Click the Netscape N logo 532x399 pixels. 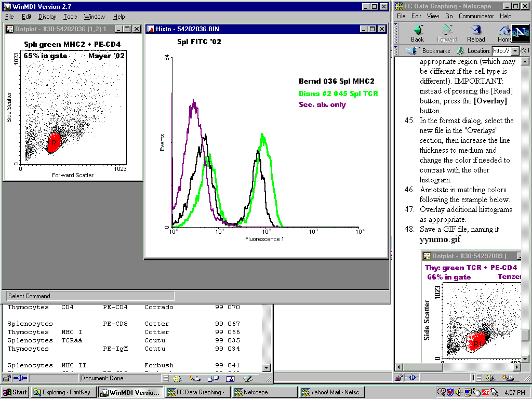(521, 33)
